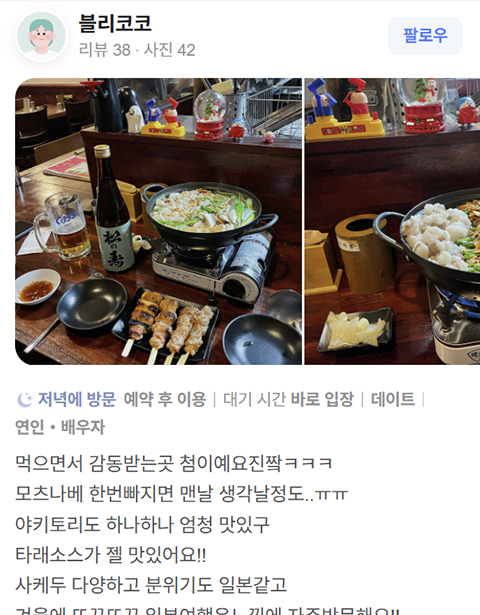The height and width of the screenshot is (615, 480).
Task: Click the snow globe in the second photo
Action: point(424,105)
